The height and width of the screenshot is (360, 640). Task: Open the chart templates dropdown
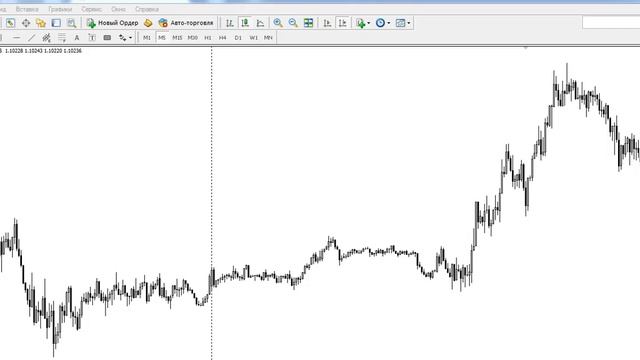(x=403, y=23)
